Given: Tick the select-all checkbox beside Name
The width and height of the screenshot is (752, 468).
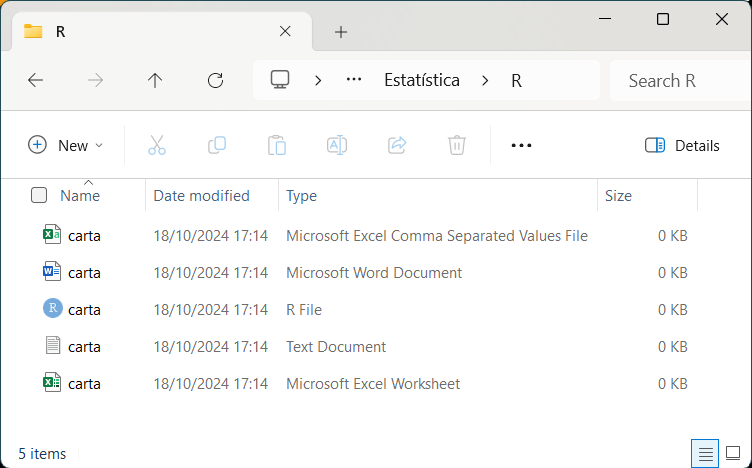Looking at the screenshot, I should coord(39,196).
